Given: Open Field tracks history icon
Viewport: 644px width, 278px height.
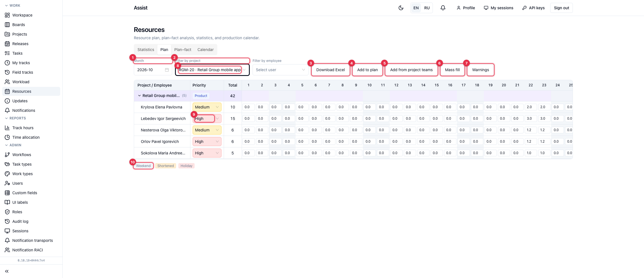Looking at the screenshot, I should pyautogui.click(x=7, y=72).
